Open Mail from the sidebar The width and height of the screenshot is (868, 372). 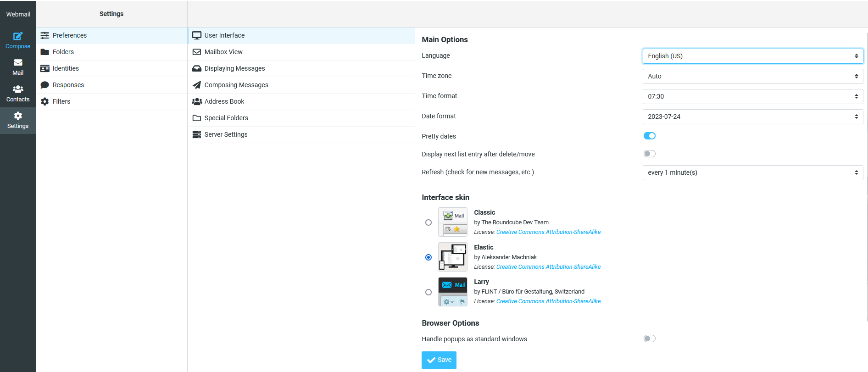[18, 67]
